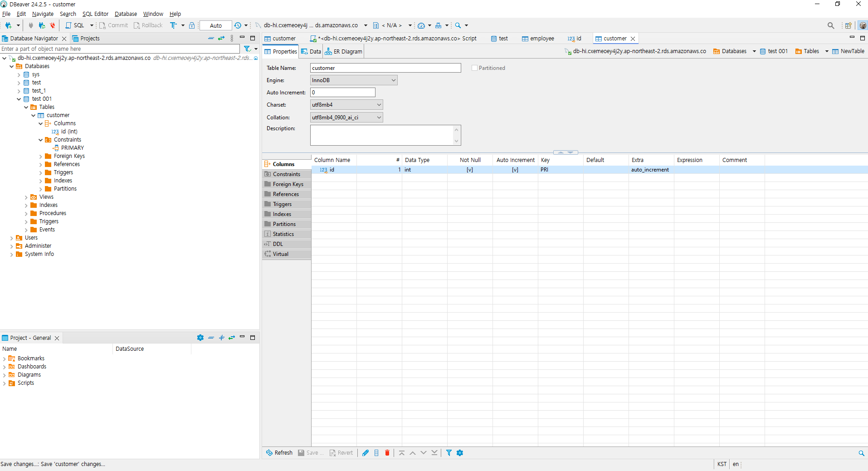868x471 pixels.
Task: Move the column to bottom with double-down arrow
Action: pyautogui.click(x=434, y=453)
